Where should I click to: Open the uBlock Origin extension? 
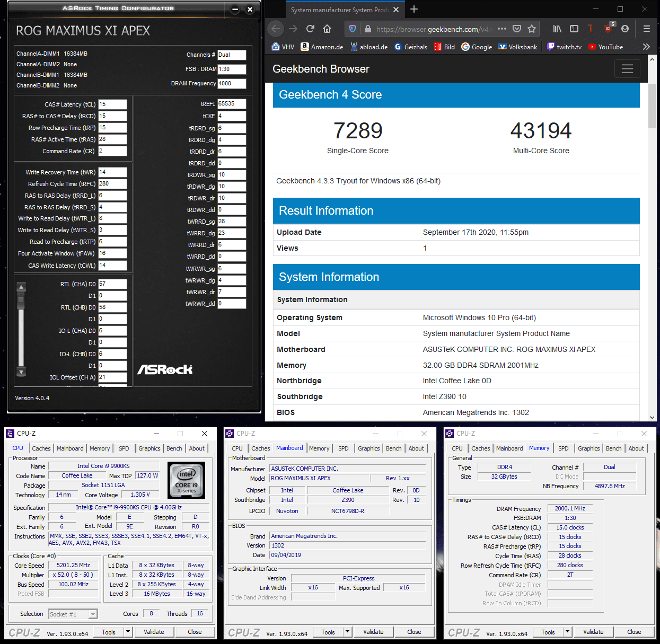pos(609,28)
